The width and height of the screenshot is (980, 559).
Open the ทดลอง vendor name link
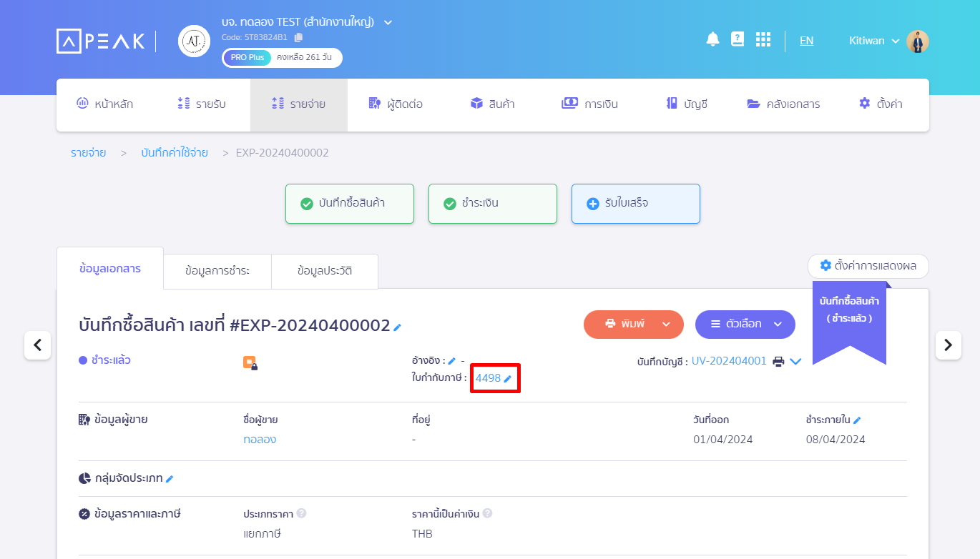[260, 440]
